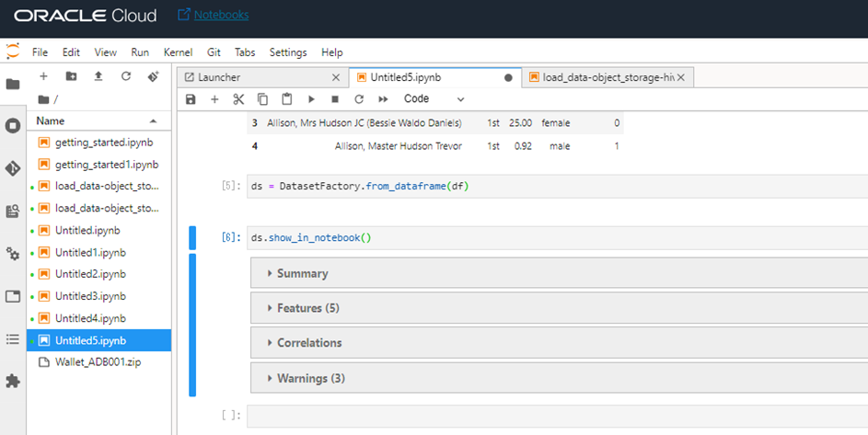The width and height of the screenshot is (868, 435).
Task: Run the selected cell
Action: pos(311,99)
